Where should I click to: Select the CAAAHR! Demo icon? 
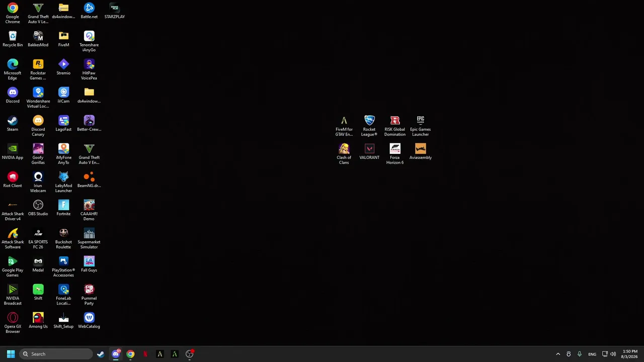click(89, 210)
